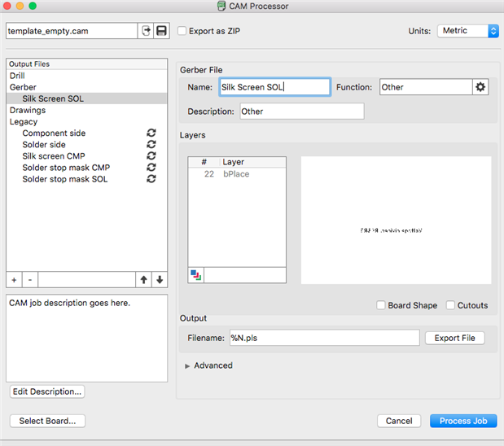Select Silk screen CMP item
The height and width of the screenshot is (446, 504).
pos(54,156)
